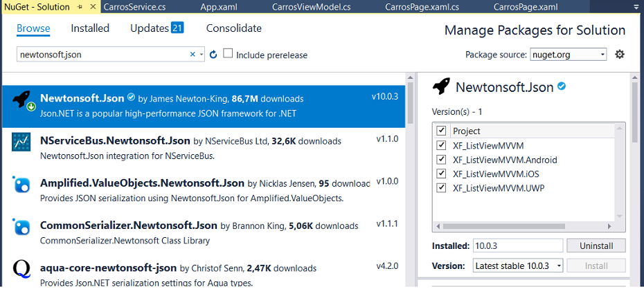Open the CarrosViewModel.cs document tab
The width and height of the screenshot is (644, 289).
(x=312, y=7)
